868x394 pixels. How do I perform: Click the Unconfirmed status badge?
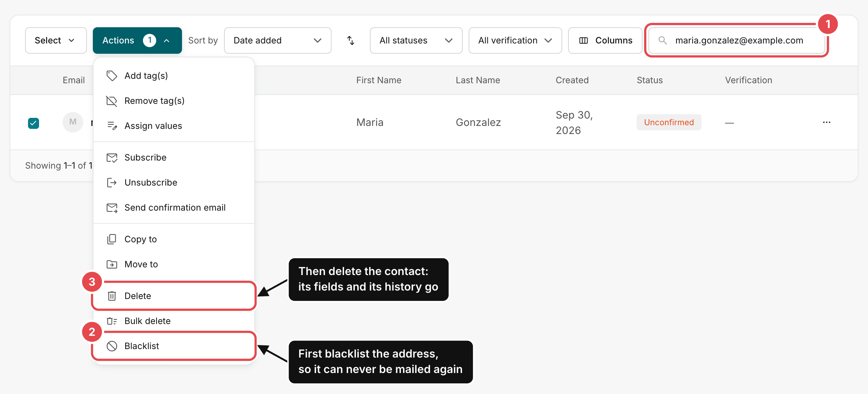(669, 122)
